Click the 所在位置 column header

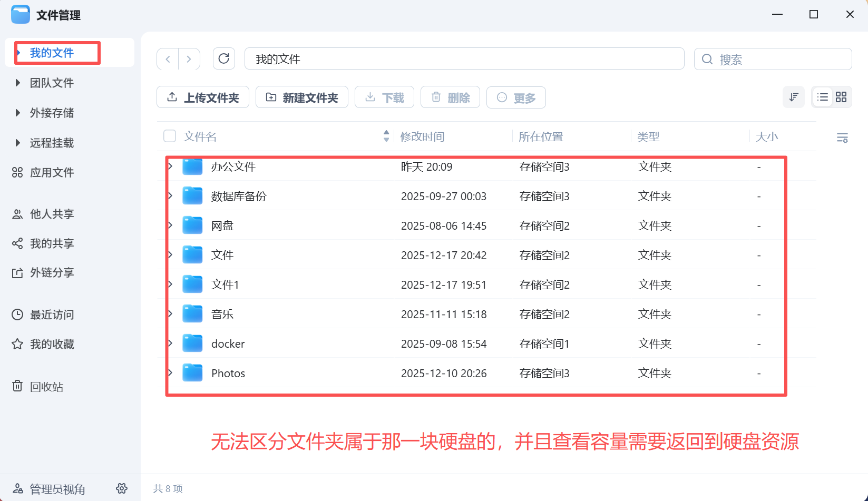[541, 136]
